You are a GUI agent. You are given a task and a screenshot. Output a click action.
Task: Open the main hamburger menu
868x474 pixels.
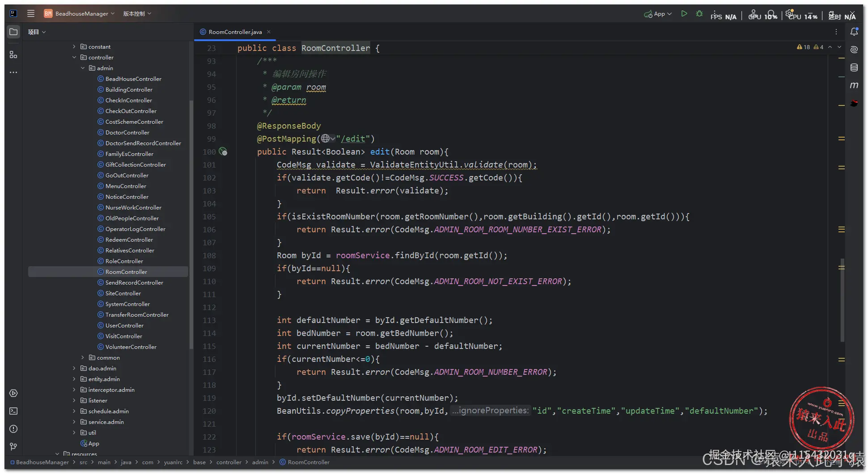coord(31,13)
